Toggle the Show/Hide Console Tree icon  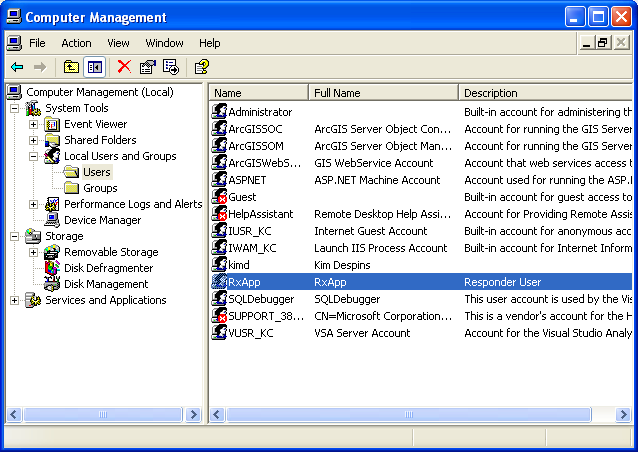click(95, 67)
